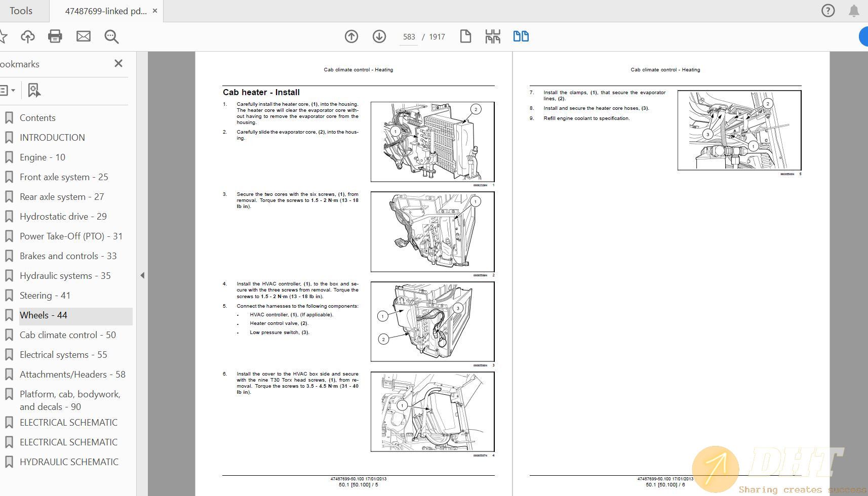The image size is (868, 496).
Task: Go to the next page arrow
Action: tap(379, 36)
